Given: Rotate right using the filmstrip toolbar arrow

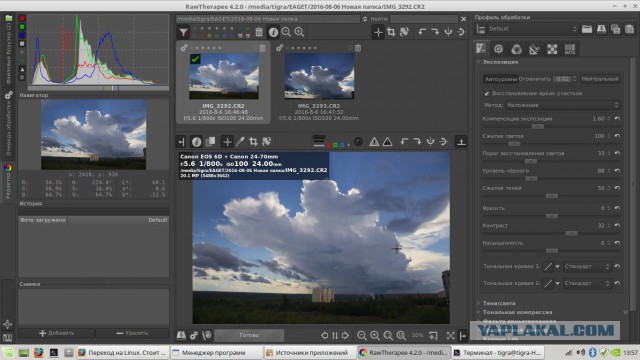Looking at the screenshot, I should tap(435, 32).
